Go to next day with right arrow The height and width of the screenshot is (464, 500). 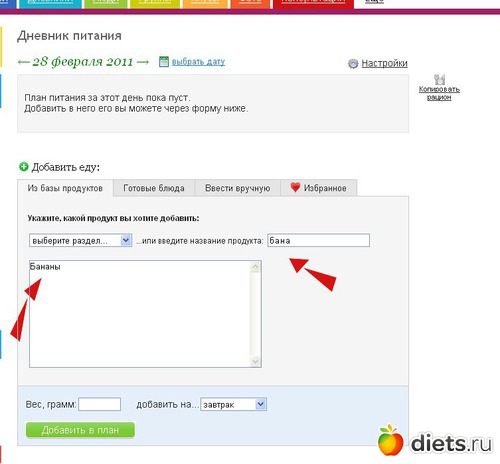click(x=143, y=62)
